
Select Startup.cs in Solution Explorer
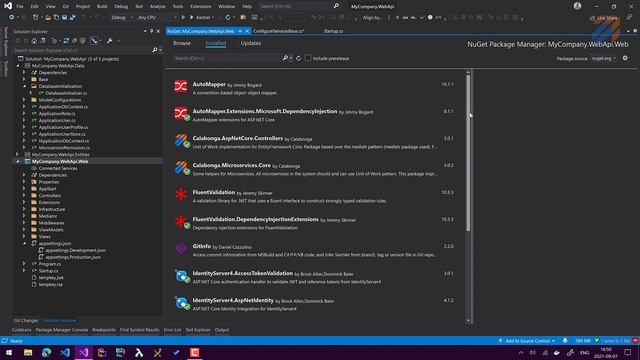48,271
